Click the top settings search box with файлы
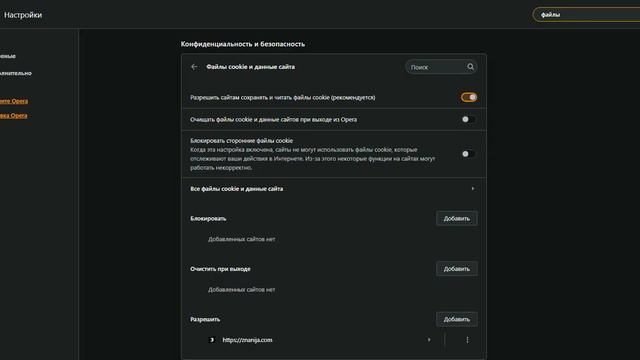Image resolution: width=640 pixels, height=360 pixels. (587, 15)
